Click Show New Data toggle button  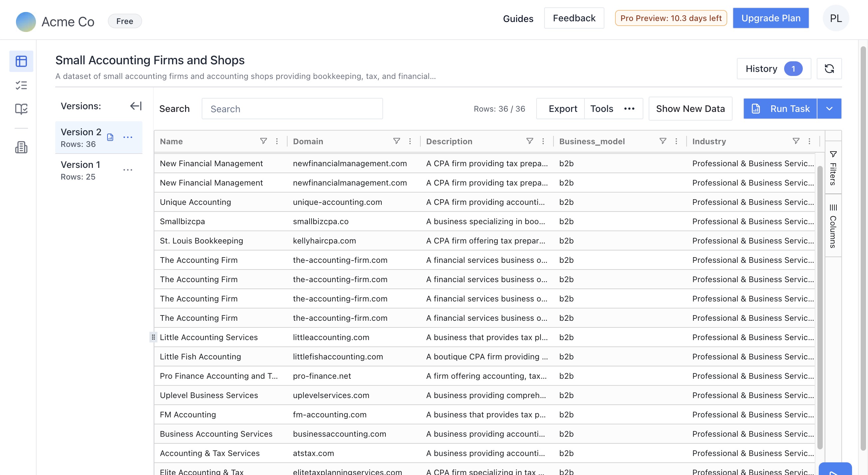(690, 109)
